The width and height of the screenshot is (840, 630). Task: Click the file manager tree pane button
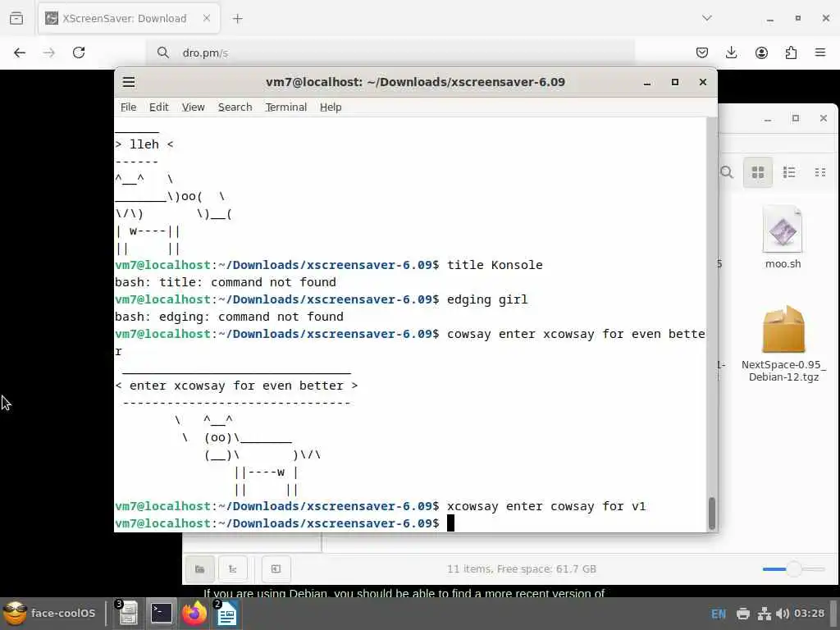[232, 569]
